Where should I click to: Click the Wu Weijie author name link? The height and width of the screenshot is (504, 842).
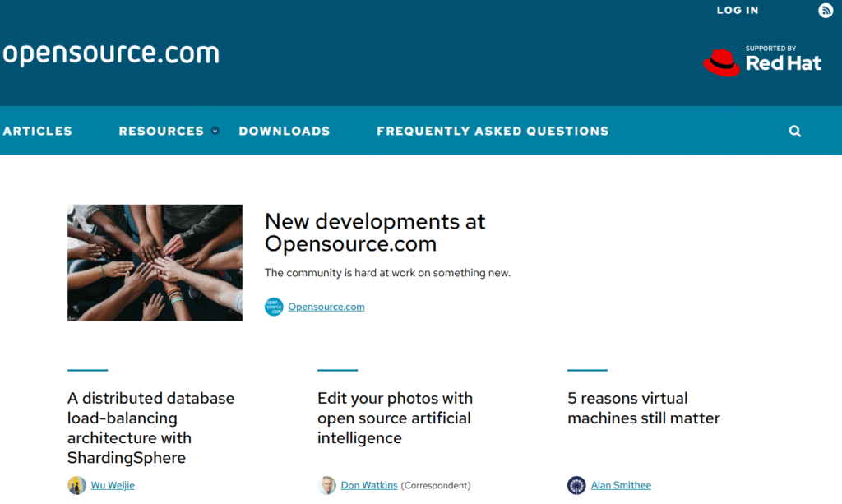pyautogui.click(x=112, y=485)
